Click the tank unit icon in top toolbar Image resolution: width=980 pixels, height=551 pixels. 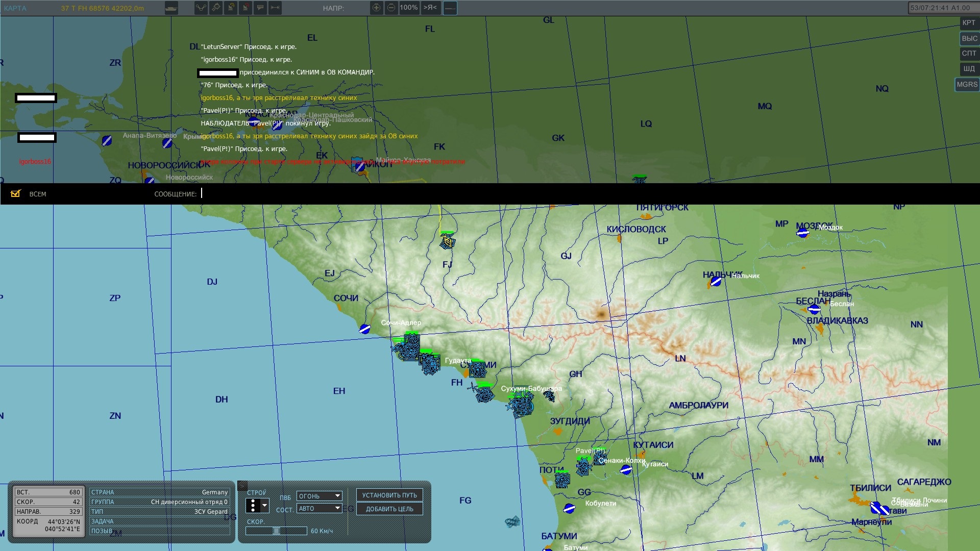pyautogui.click(x=171, y=8)
